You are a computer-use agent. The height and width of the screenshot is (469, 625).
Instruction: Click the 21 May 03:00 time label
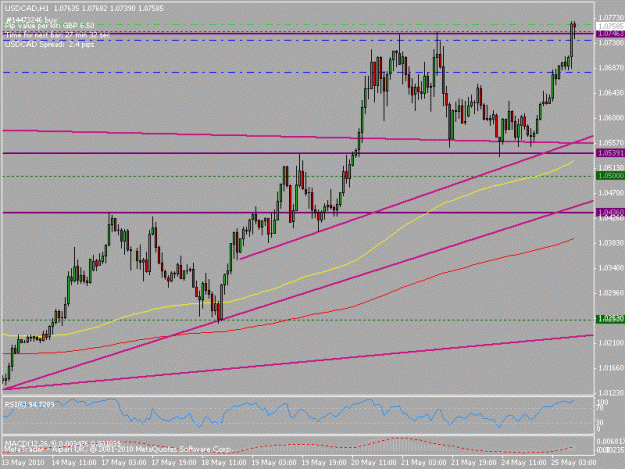tap(423, 463)
